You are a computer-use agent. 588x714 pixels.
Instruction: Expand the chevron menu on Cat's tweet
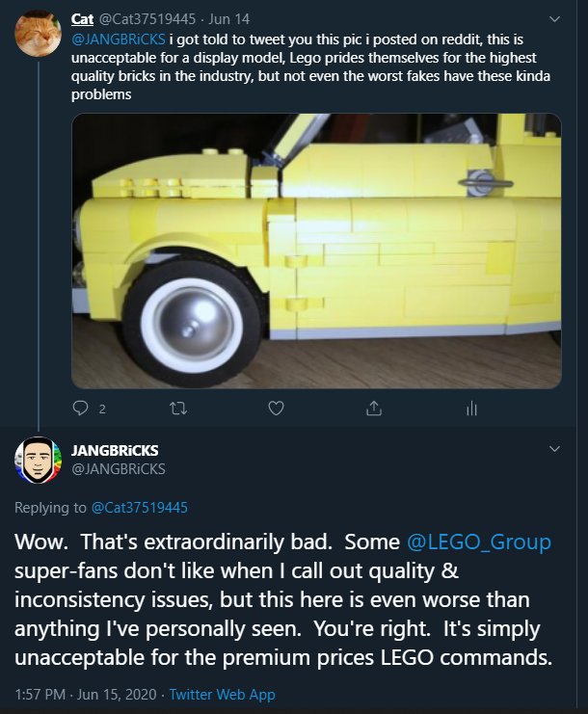point(554,18)
